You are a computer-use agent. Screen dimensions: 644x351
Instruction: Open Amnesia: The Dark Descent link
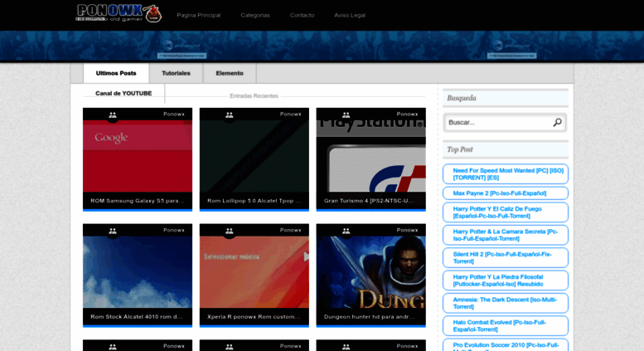point(505,303)
